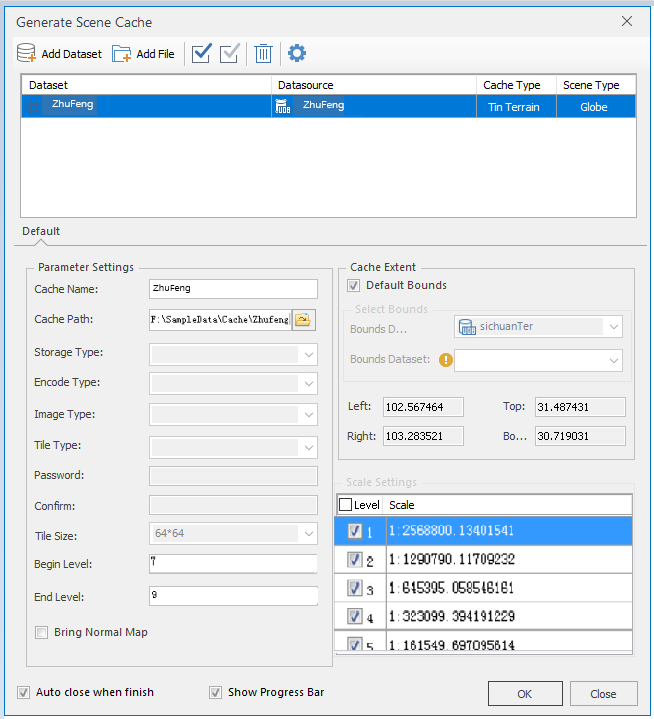Uncheck scale level 4 checkbox
The width and height of the screenshot is (654, 719).
[x=355, y=616]
